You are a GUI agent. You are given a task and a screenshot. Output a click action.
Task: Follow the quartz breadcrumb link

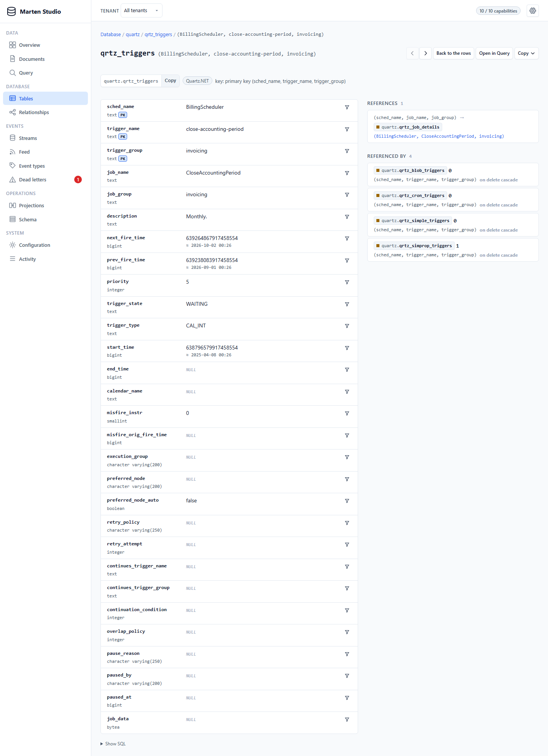pyautogui.click(x=133, y=34)
